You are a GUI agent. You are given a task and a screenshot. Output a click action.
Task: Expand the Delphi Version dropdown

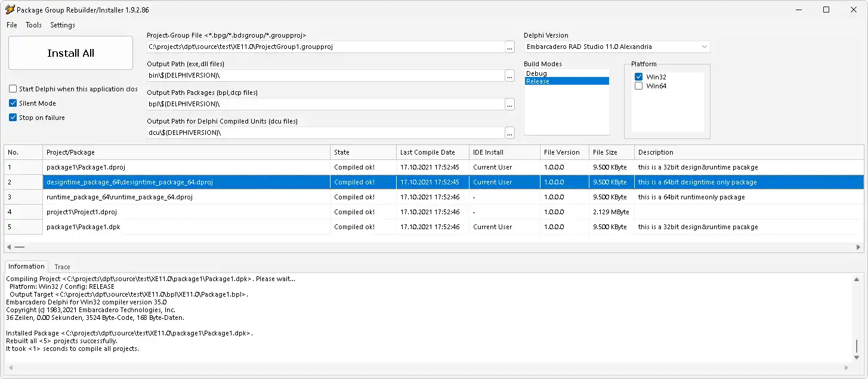tap(704, 47)
